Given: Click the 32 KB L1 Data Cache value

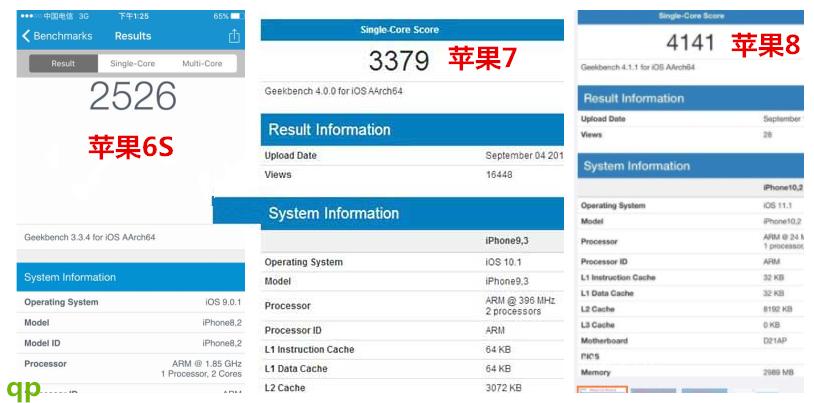Looking at the screenshot, I should (x=774, y=293).
